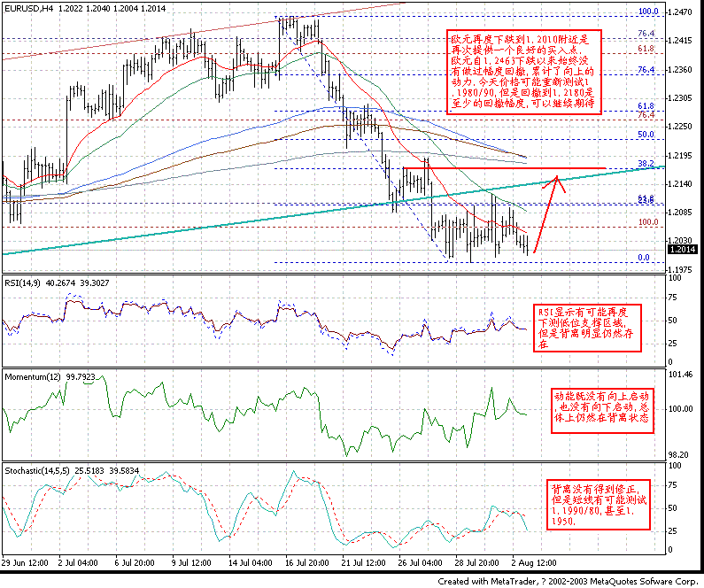Click the Fibonacci 50.0 level label
704x588 pixels.
coord(646,135)
